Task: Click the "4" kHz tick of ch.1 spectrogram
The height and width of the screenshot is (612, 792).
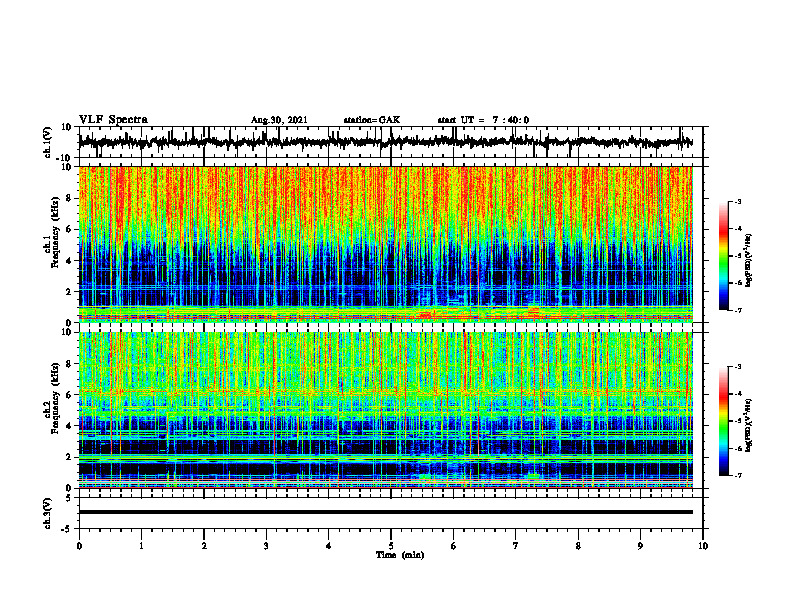Action: 70,261
